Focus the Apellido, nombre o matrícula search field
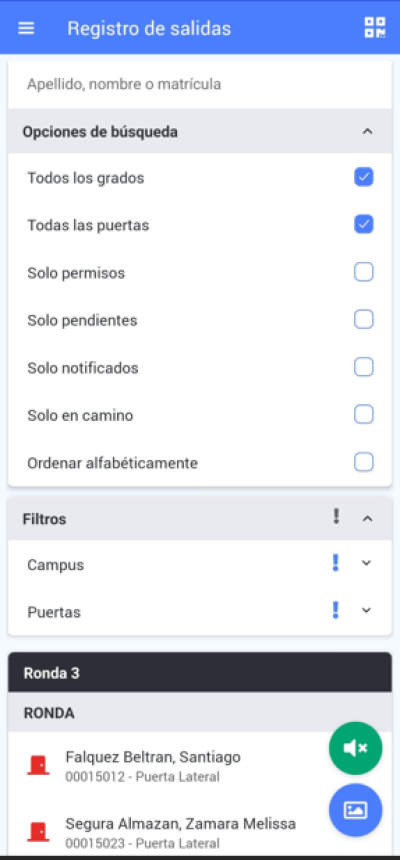 tap(200, 84)
